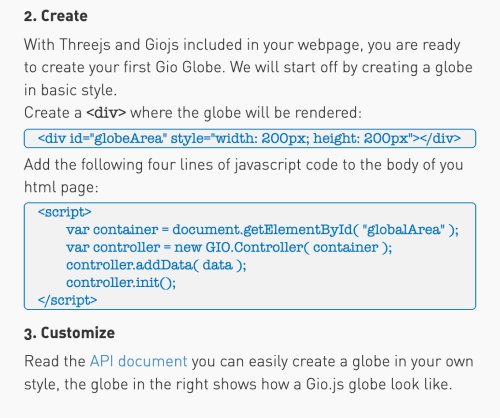Click "globalArea" string in script code
The width and height of the screenshot is (500, 418).
point(403,230)
